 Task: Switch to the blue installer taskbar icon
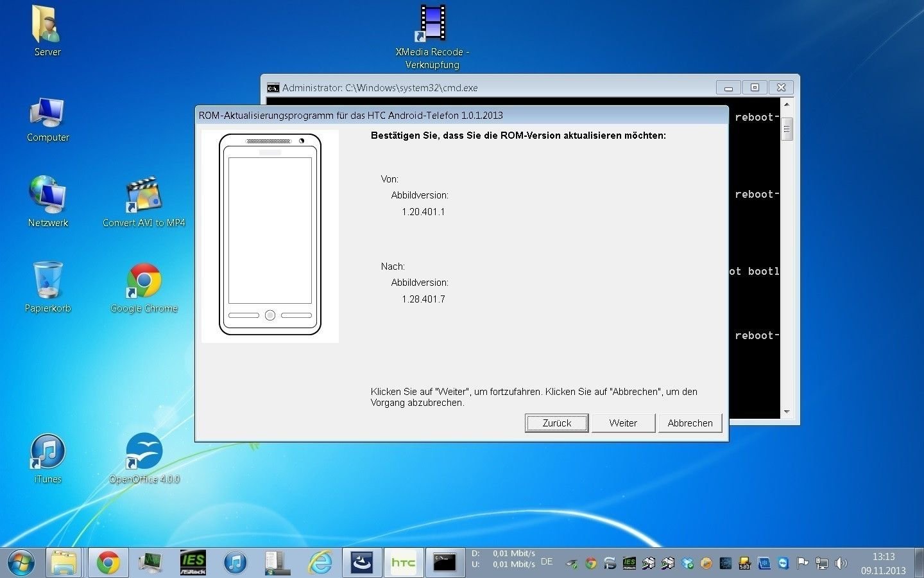point(362,563)
